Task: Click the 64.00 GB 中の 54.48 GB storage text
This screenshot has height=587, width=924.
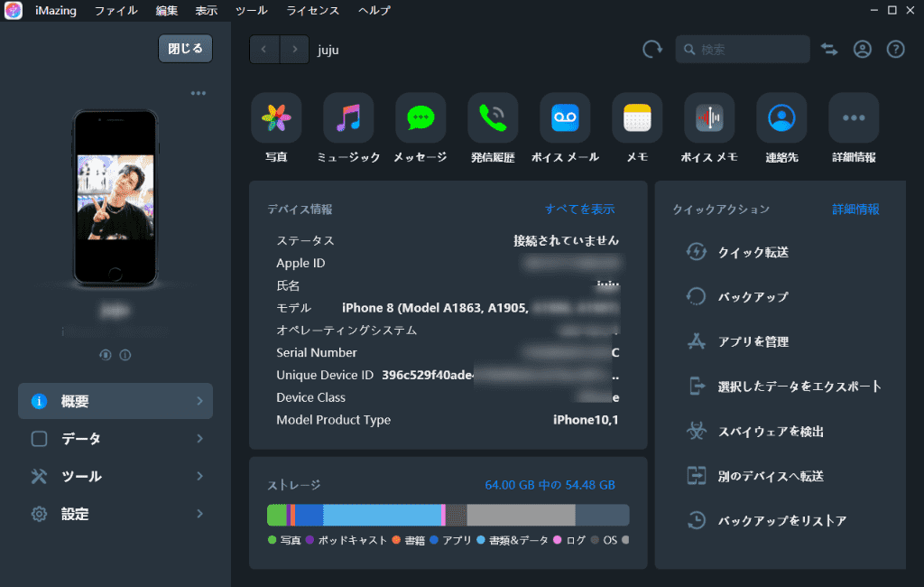Action: click(x=550, y=485)
